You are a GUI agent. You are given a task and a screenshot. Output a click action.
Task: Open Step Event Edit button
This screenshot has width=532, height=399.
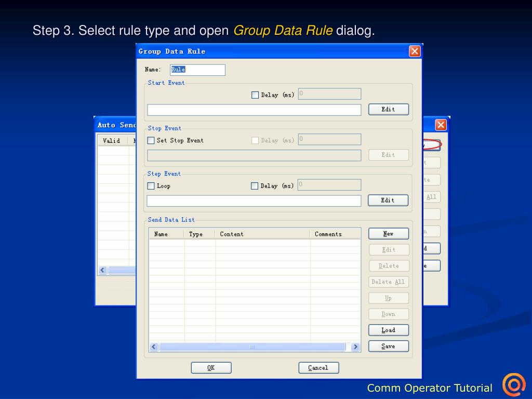tap(388, 200)
